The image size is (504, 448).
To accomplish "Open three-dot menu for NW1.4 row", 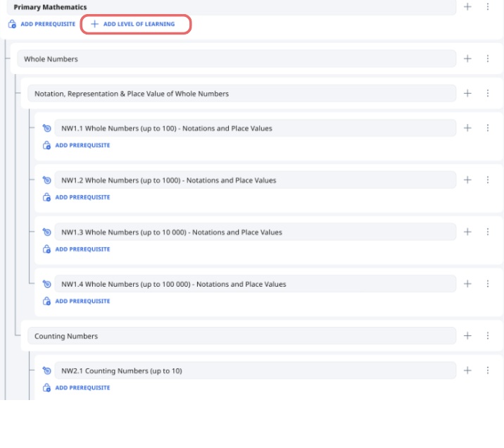I will [487, 284].
